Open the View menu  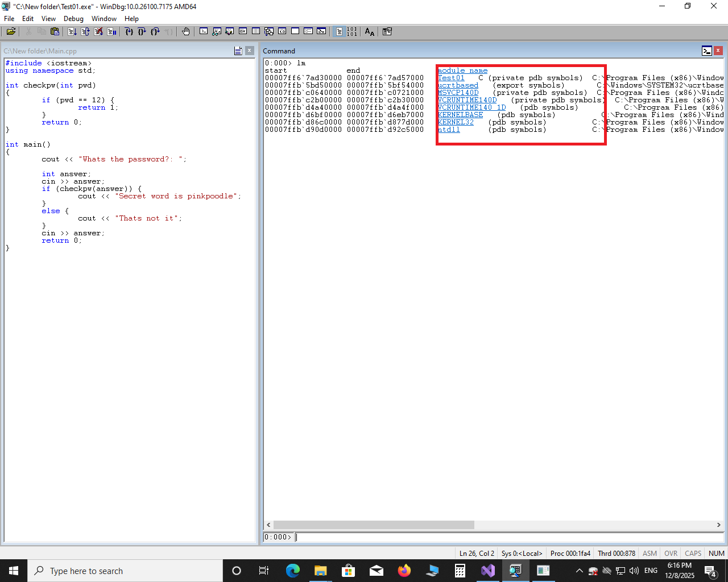tap(48, 19)
